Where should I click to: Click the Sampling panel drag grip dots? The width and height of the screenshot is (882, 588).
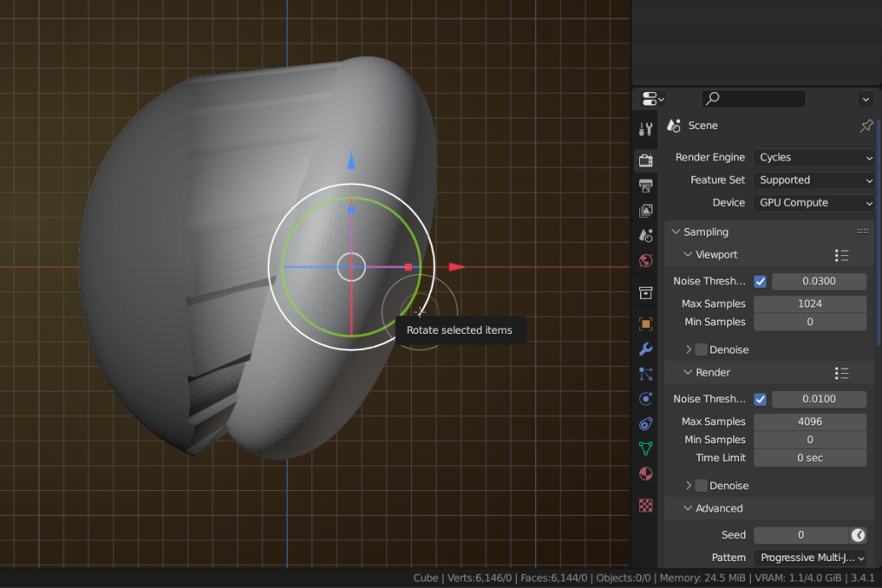pos(863,232)
